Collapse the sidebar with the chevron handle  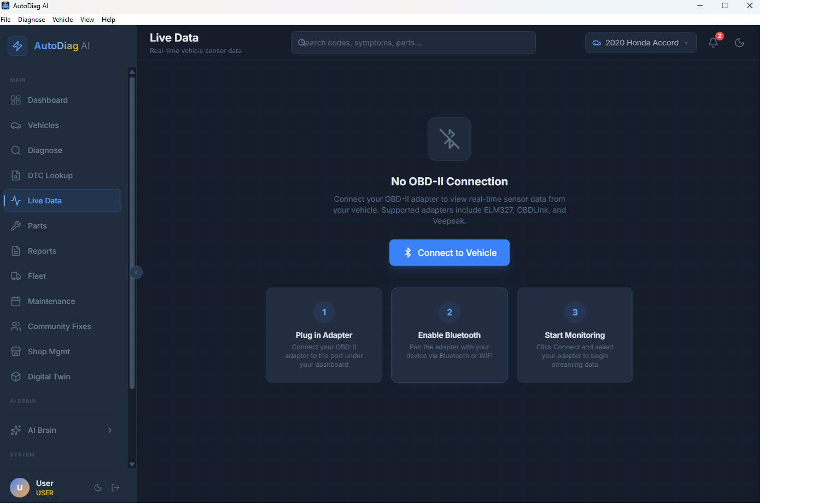coord(136,272)
